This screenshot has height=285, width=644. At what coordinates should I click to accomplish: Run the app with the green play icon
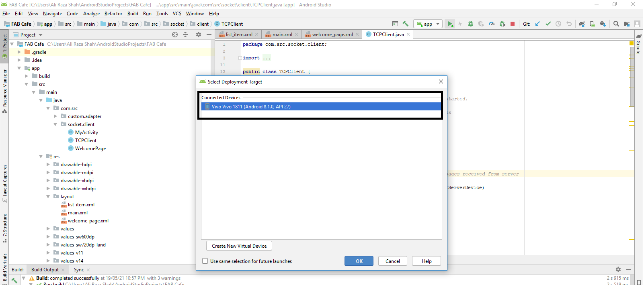(x=450, y=24)
